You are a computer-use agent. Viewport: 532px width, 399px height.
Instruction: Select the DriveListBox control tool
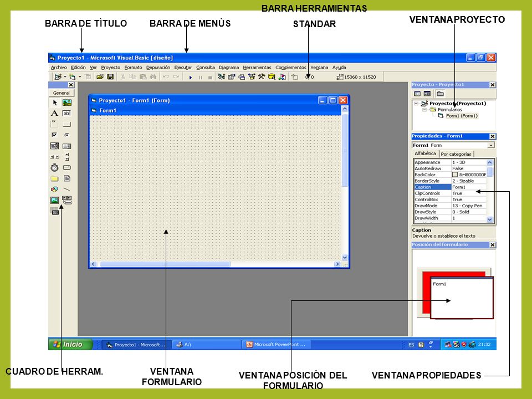pyautogui.click(x=67, y=167)
